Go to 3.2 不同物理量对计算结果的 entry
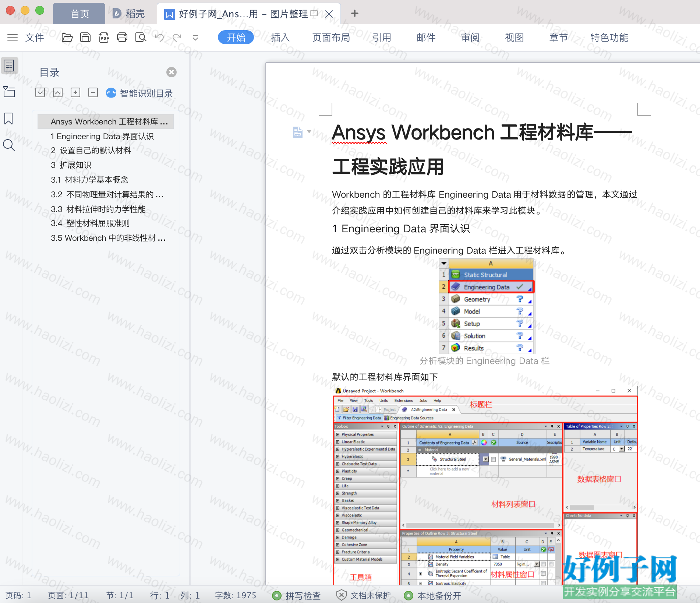Image resolution: width=700 pixels, height=603 pixels. click(107, 194)
